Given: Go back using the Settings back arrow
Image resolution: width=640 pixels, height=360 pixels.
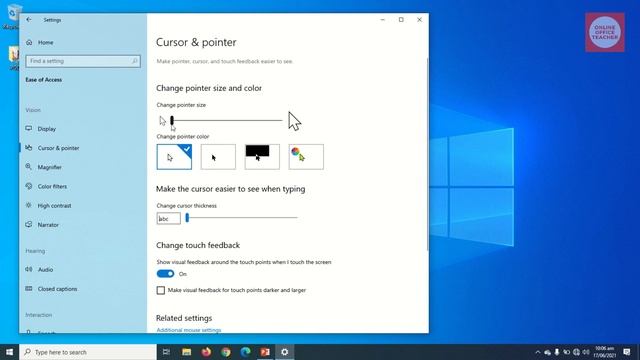Looking at the screenshot, I should [29, 20].
